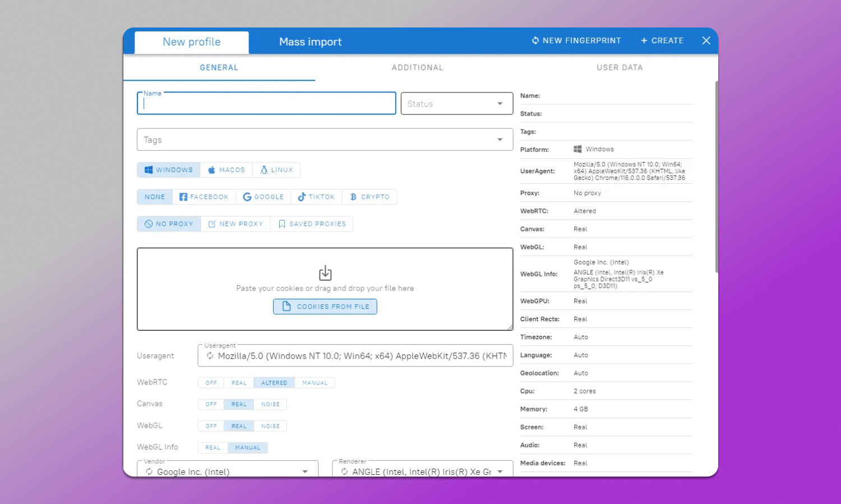Switch Canvas mode to Noise
The width and height of the screenshot is (841, 504).
coord(270,404)
